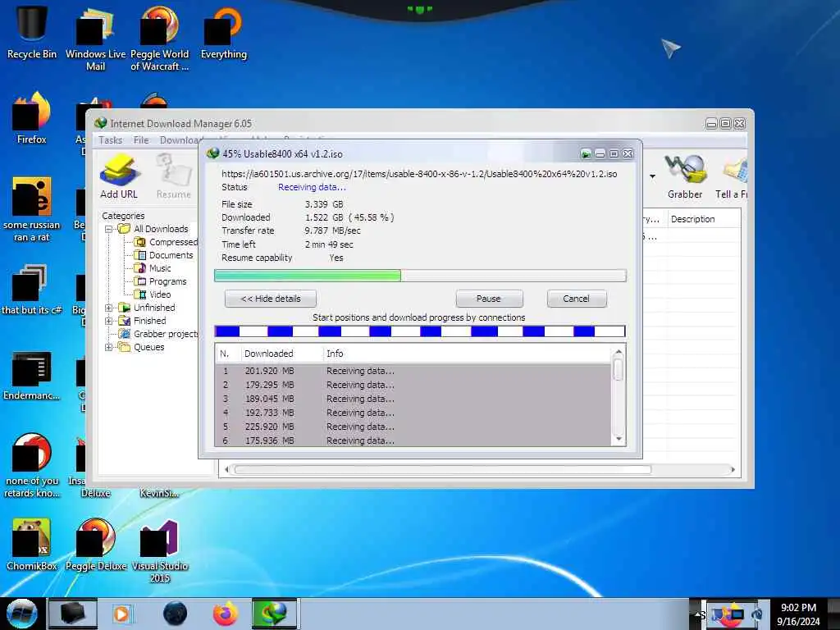
Task: Select connection row with 225.920 MB
Action: (413, 427)
